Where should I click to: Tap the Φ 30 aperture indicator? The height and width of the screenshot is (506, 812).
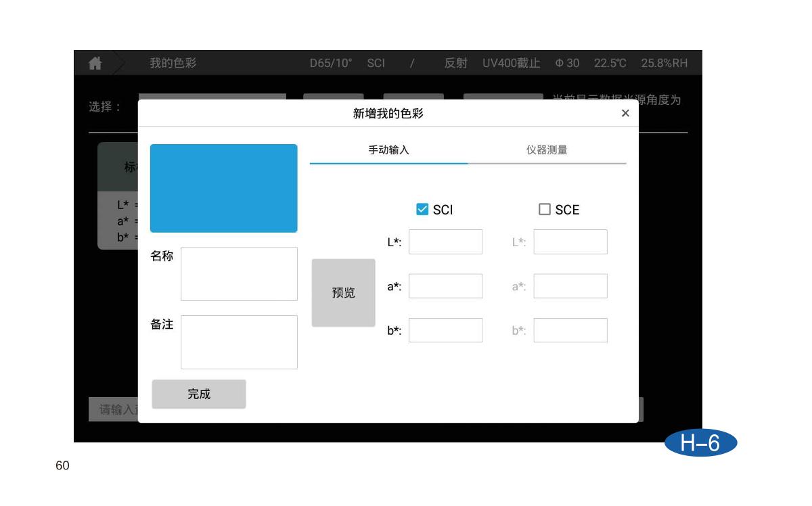coord(567,63)
